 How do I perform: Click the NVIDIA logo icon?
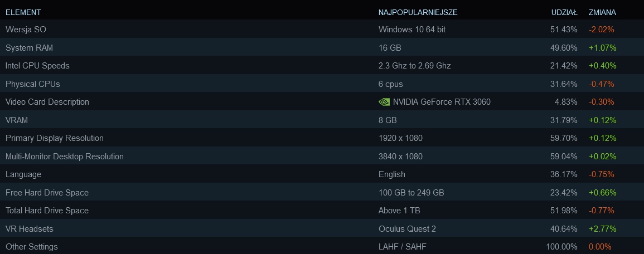coord(384,102)
